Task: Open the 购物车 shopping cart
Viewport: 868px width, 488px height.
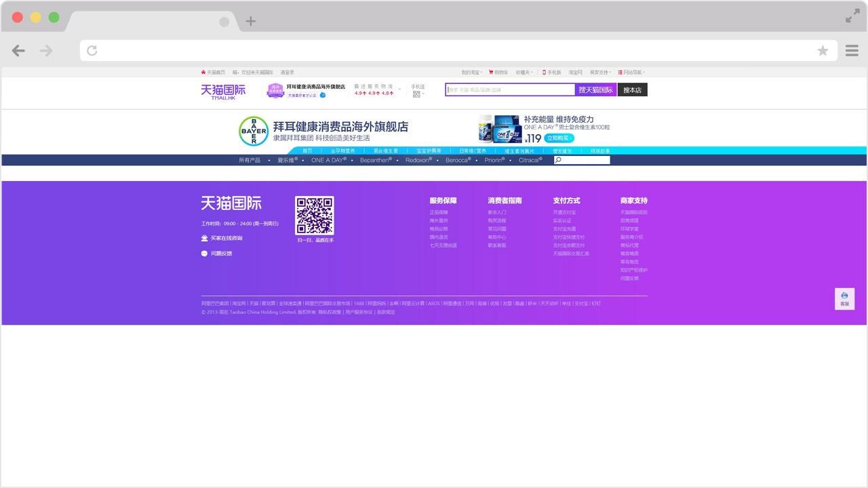Action: point(498,73)
